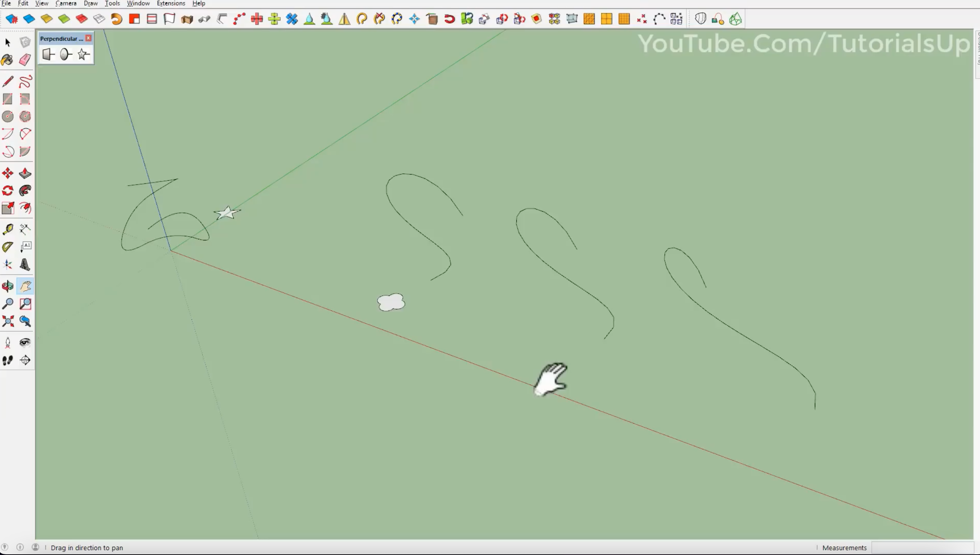Choose the Scale tool
The image size is (980, 555).
click(x=8, y=208)
